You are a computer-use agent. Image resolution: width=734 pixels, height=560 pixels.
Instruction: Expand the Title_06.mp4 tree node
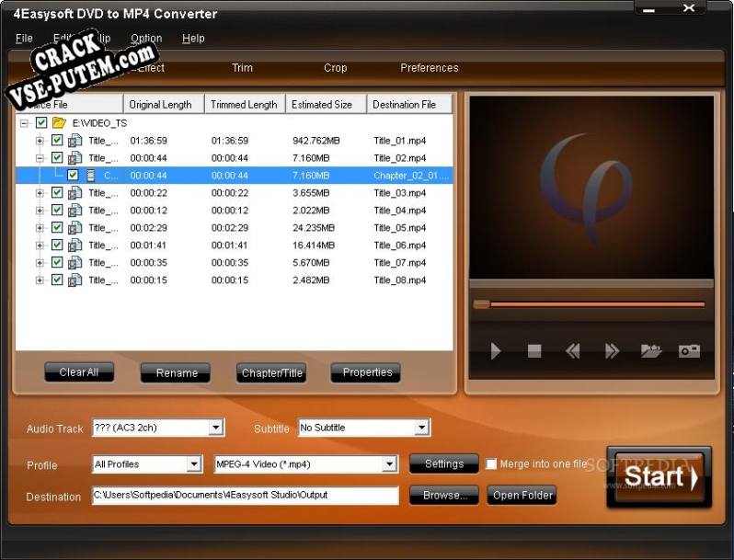tap(40, 246)
